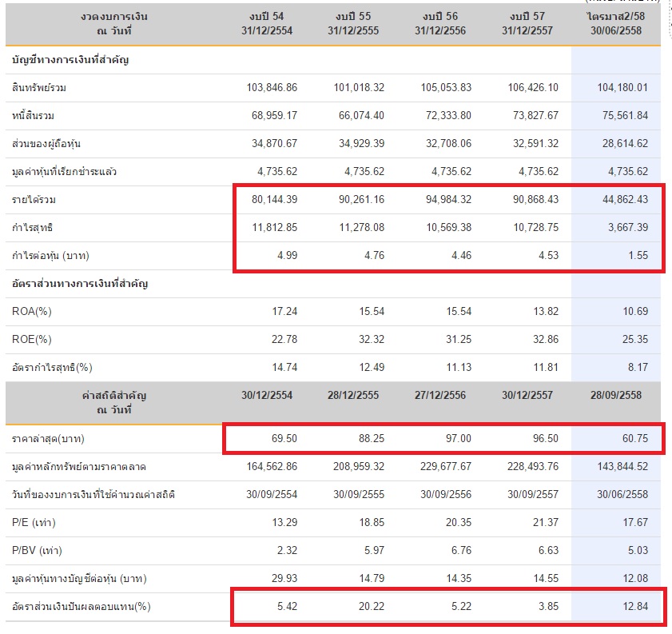This screenshot has width=672, height=634.
Task: Click the อัตราส่วนทางการเงินที่สำคัญ section heading
Action: pos(80,284)
